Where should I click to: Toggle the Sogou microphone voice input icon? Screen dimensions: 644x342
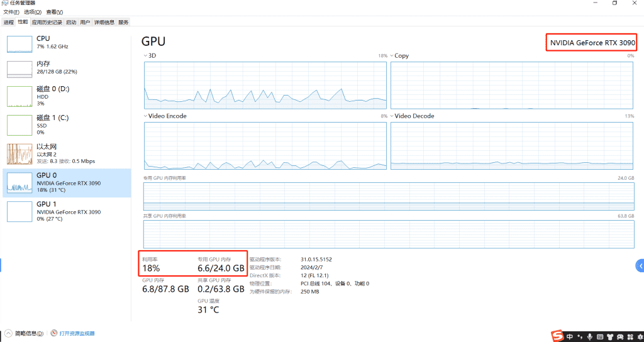[589, 337]
